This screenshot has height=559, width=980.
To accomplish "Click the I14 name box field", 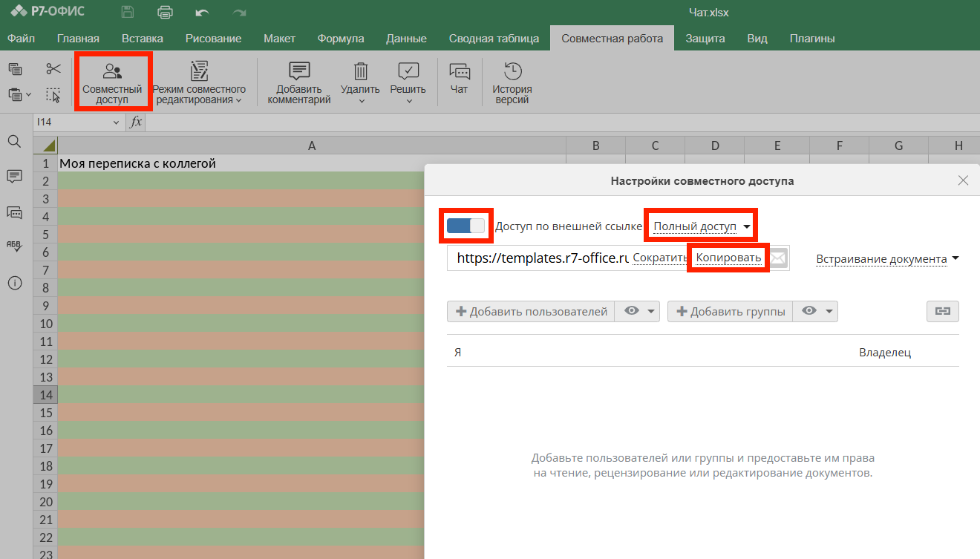I will 72,122.
